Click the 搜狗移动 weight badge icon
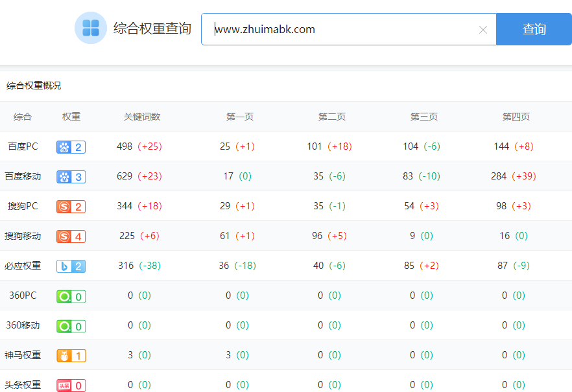Image resolution: width=572 pixels, height=392 pixels. coord(71,236)
